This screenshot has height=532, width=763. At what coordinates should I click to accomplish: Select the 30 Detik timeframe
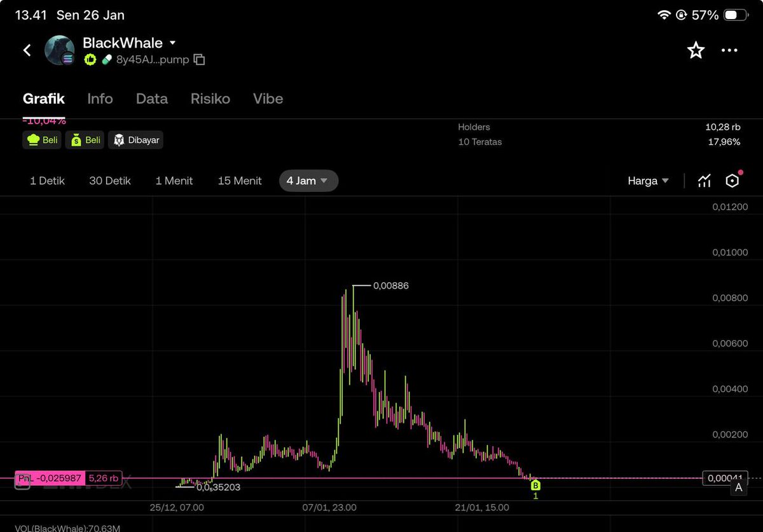click(x=110, y=181)
